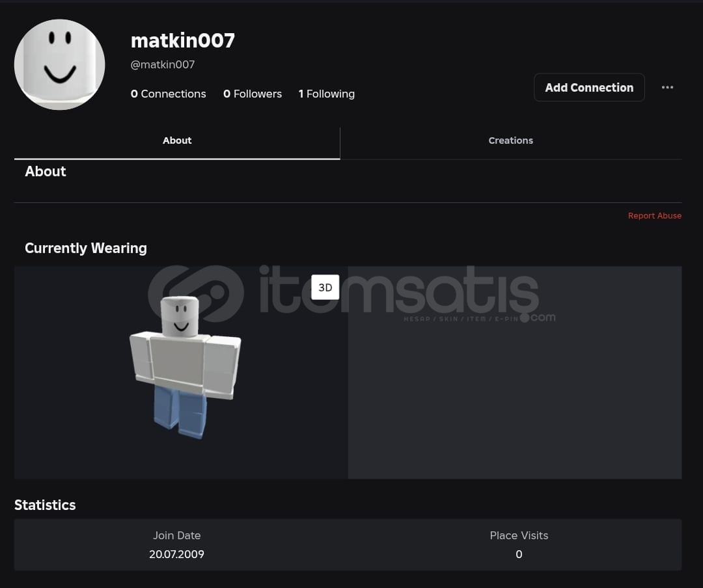Click the 3D avatar model wearing blue pants
This screenshot has height=588, width=703.
click(x=185, y=367)
